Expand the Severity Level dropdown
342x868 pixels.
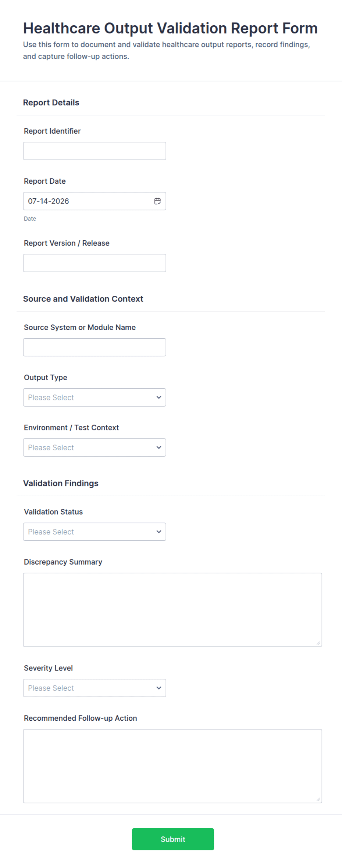click(95, 688)
